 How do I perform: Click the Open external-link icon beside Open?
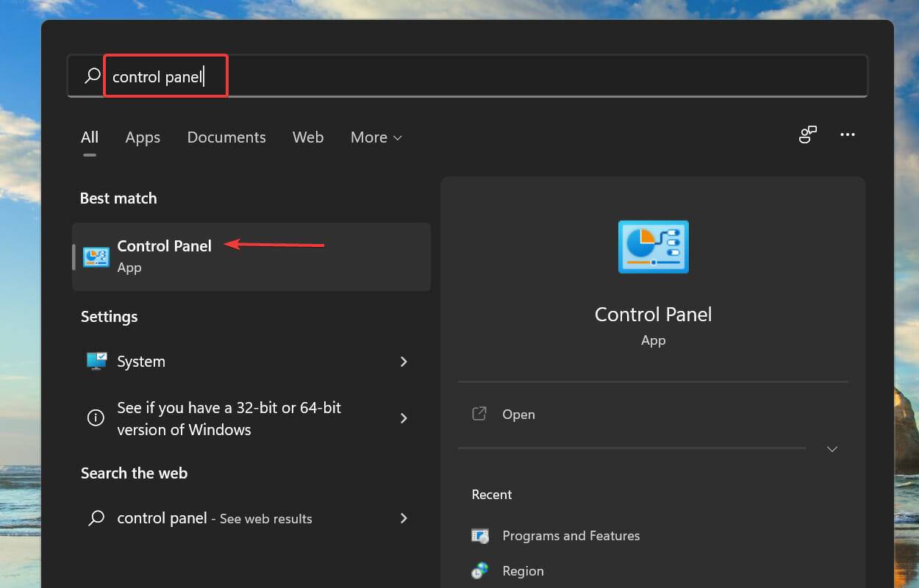point(479,414)
